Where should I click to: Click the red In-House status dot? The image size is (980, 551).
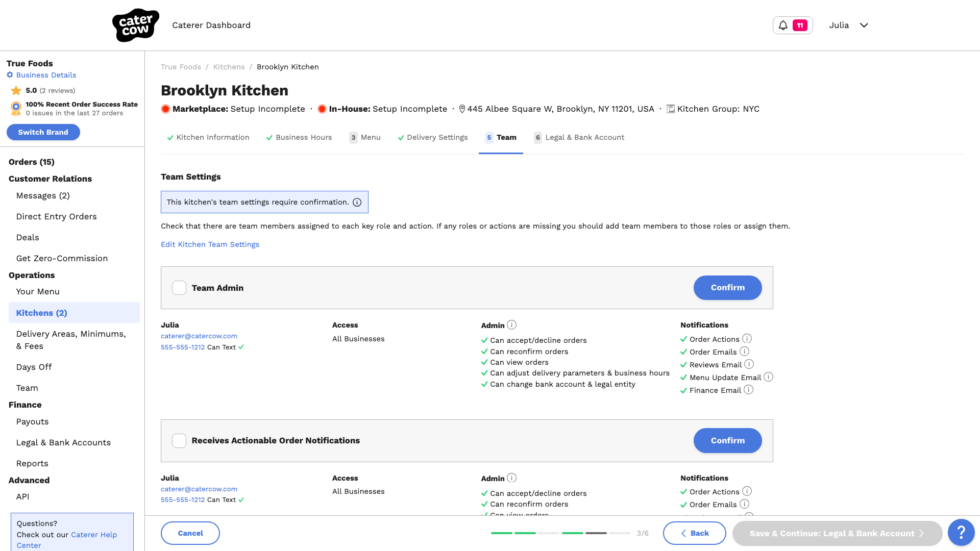click(x=322, y=109)
